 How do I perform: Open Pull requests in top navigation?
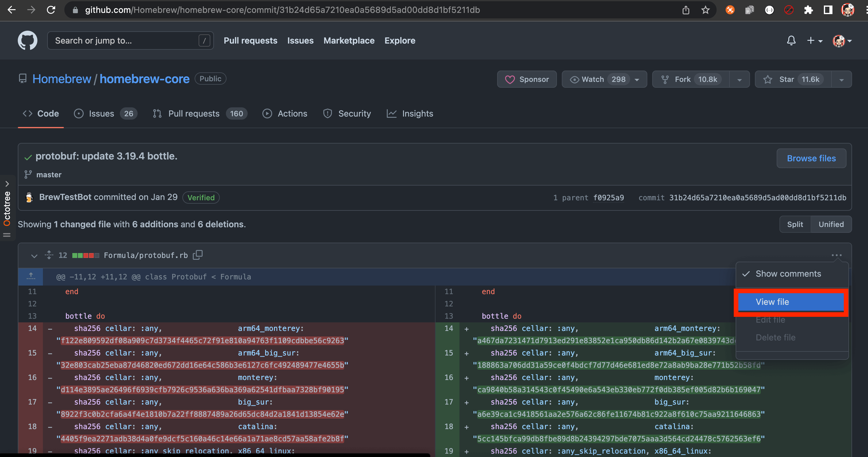coord(250,40)
